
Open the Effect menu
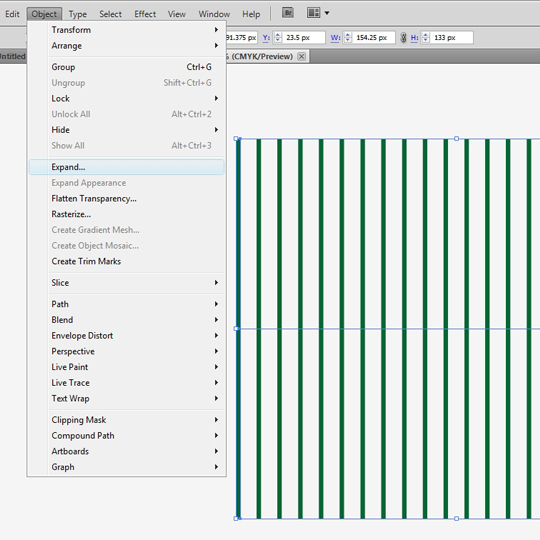point(145,14)
